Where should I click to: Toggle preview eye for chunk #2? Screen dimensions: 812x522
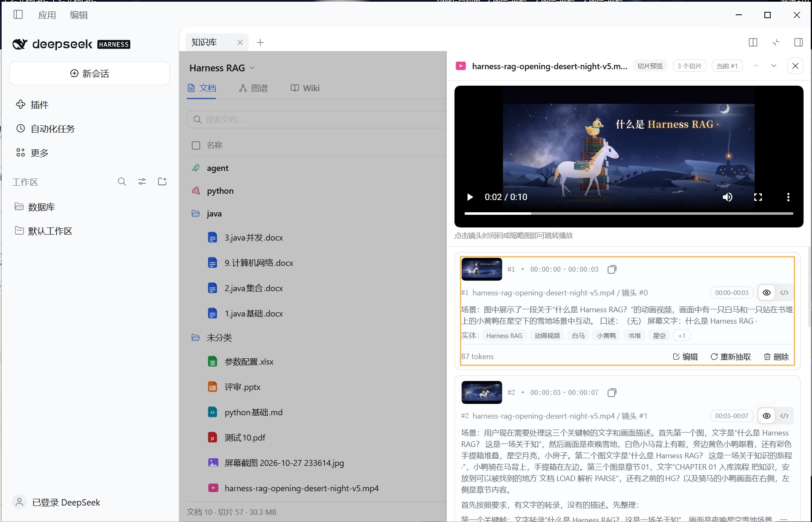[x=766, y=416]
